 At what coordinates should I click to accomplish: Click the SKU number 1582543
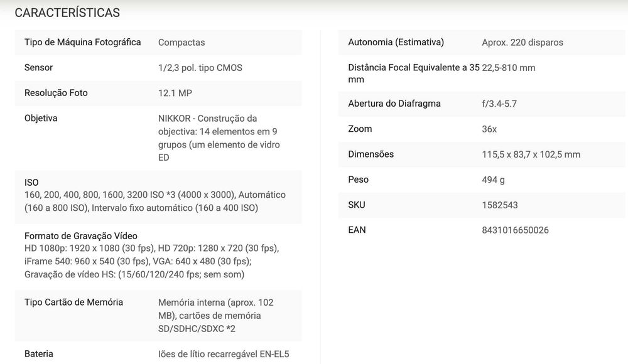(x=500, y=205)
